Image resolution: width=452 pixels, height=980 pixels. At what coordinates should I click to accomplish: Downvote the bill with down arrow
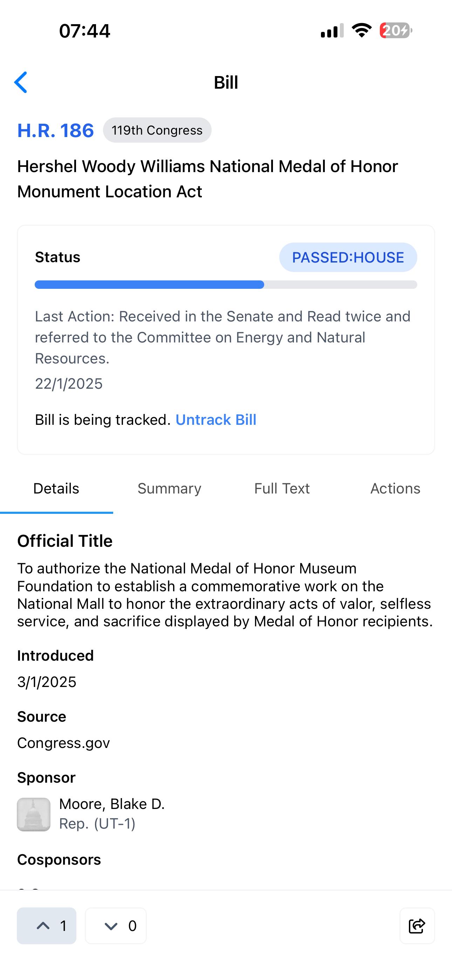click(116, 926)
